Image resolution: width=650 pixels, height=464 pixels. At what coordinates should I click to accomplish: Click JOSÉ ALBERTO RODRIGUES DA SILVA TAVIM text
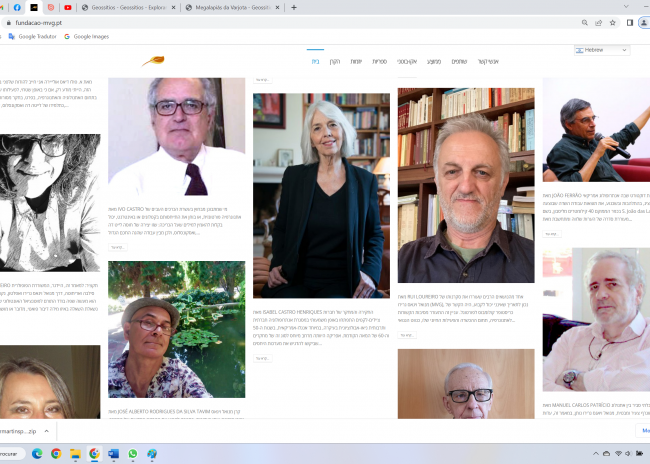pyautogui.click(x=165, y=412)
